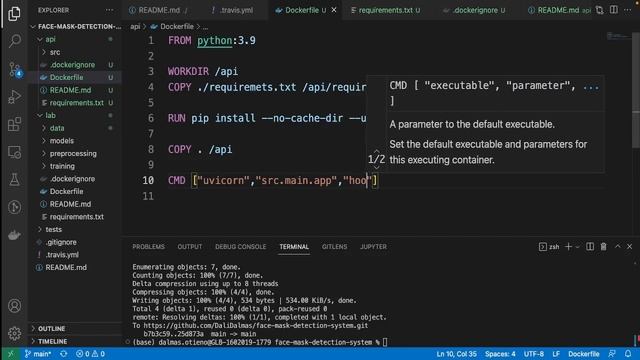Open Explorer more actions ellipsis

(109, 10)
